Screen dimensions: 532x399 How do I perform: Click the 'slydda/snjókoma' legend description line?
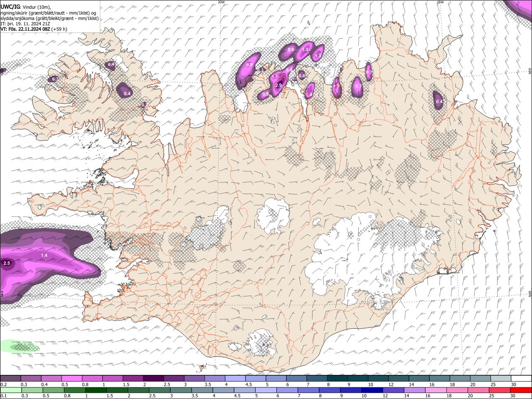[x=49, y=18]
